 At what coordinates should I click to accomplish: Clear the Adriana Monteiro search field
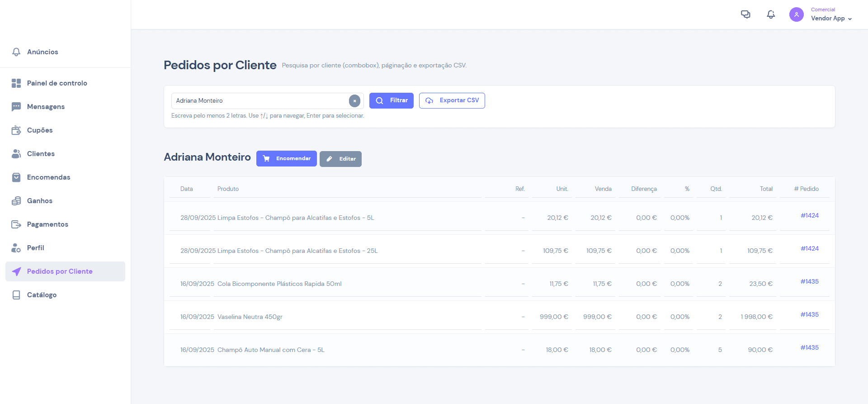point(354,101)
